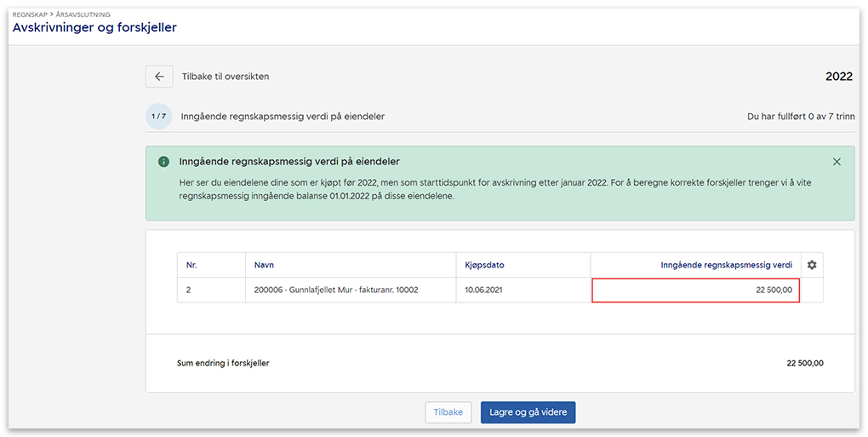Click the back arrow button
Screen dimensions: 868x437
pos(159,77)
